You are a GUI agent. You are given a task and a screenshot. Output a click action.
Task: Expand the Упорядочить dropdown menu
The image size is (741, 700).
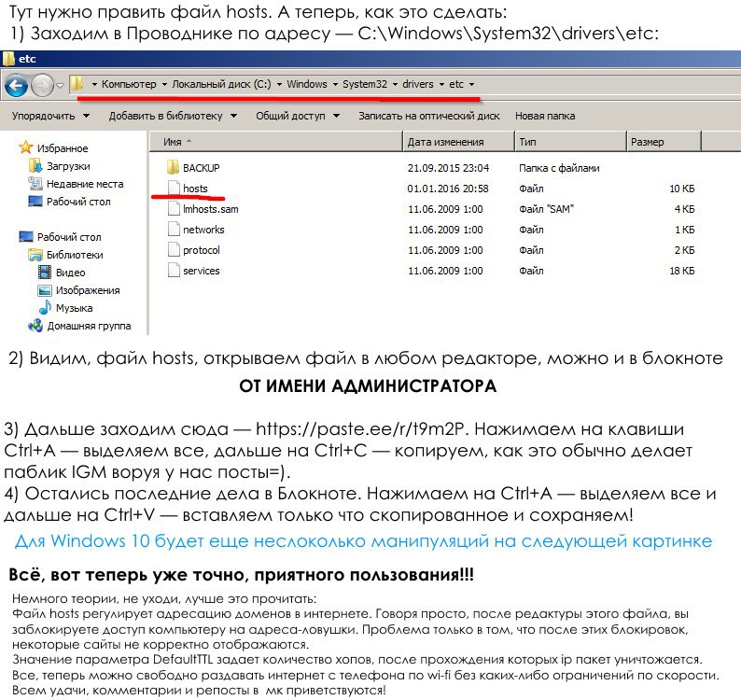[x=50, y=117]
